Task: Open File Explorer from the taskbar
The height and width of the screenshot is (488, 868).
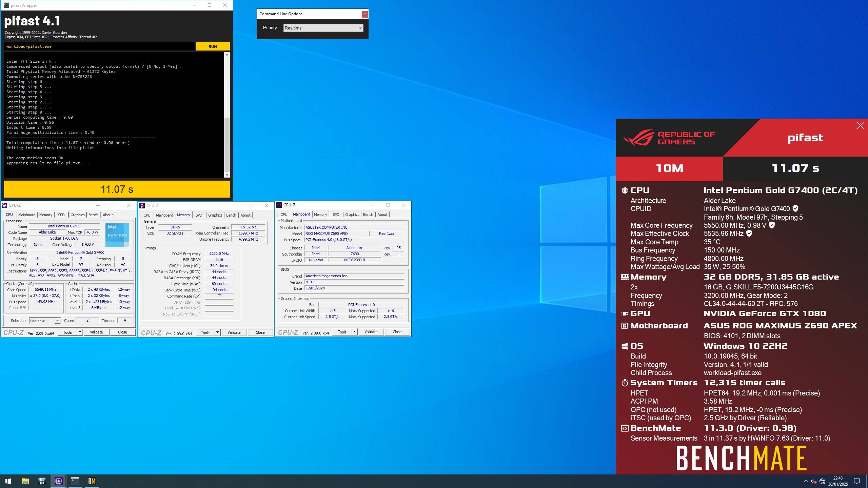Action: [25, 481]
